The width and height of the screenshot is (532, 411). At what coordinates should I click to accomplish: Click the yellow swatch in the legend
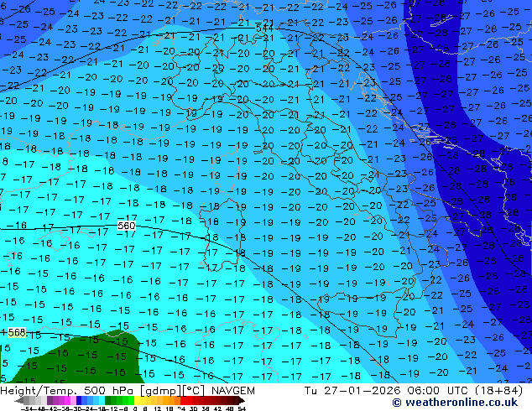pyautogui.click(x=137, y=400)
